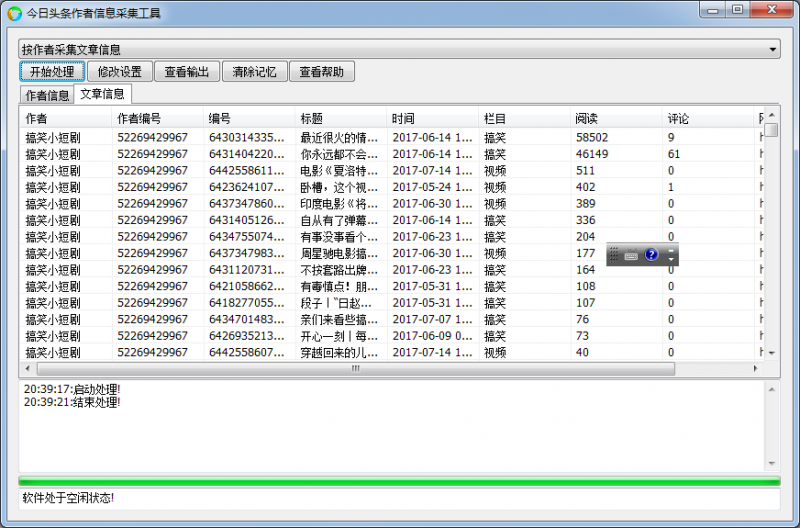800x528 pixels.
Task: Click the green progress bar
Action: [x=399, y=481]
